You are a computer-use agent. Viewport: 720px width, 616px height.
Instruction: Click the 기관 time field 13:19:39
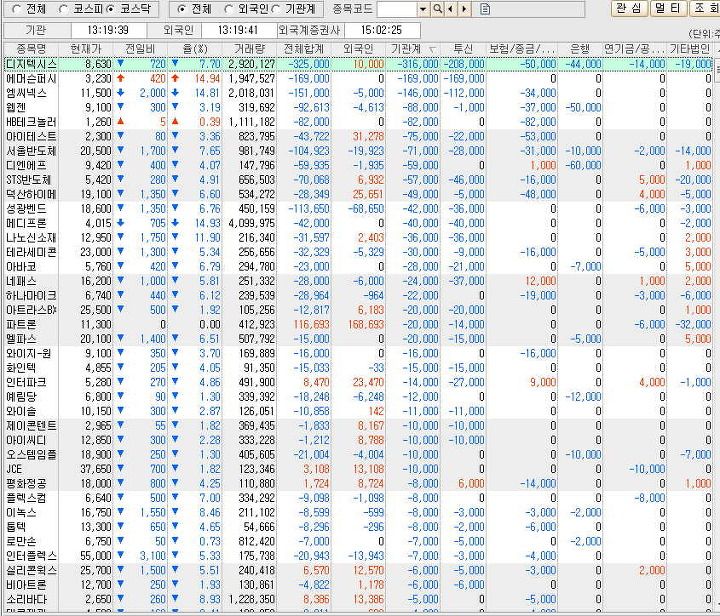108,30
